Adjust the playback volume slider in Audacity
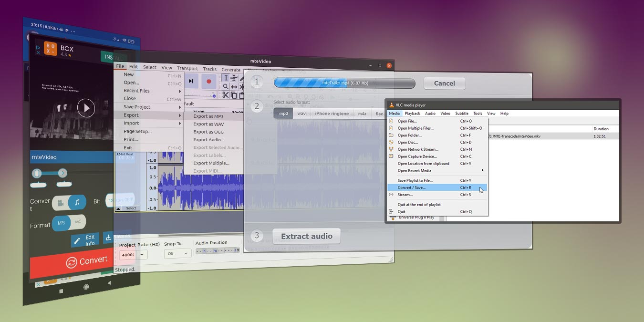 (214, 96)
